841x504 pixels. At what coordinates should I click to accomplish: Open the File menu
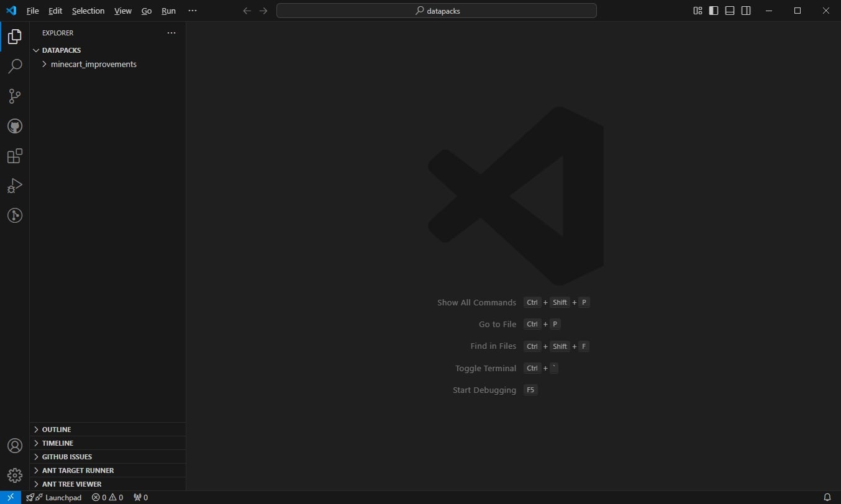click(x=32, y=11)
